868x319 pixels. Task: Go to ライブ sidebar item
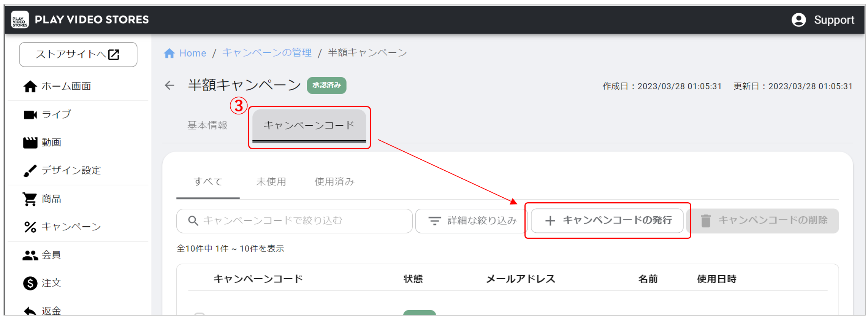(56, 114)
